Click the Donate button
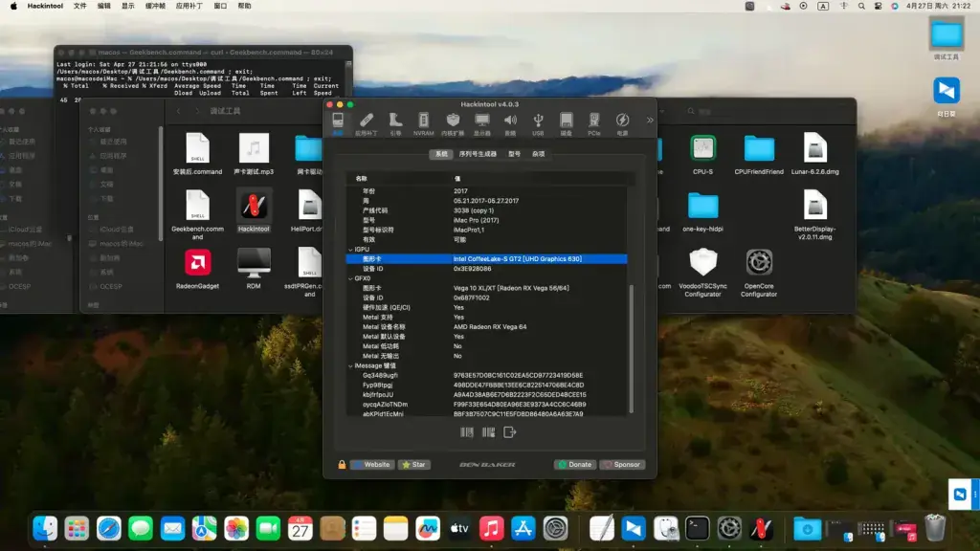Image resolution: width=980 pixels, height=551 pixels. point(575,465)
